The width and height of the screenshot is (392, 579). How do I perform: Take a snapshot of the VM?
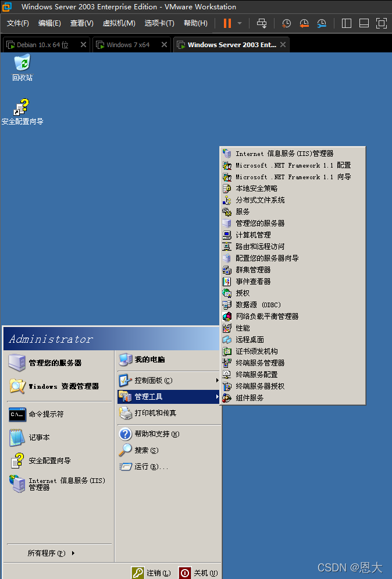coord(286,23)
